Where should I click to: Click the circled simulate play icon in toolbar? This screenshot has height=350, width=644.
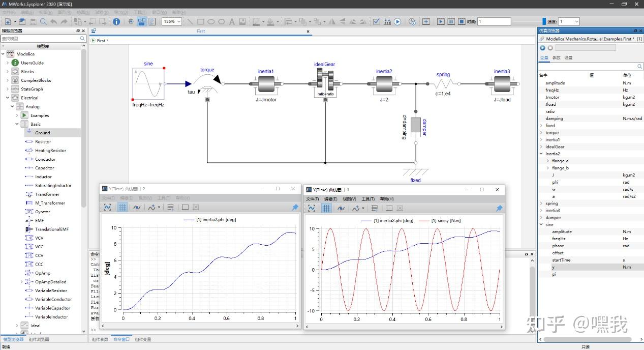397,21
